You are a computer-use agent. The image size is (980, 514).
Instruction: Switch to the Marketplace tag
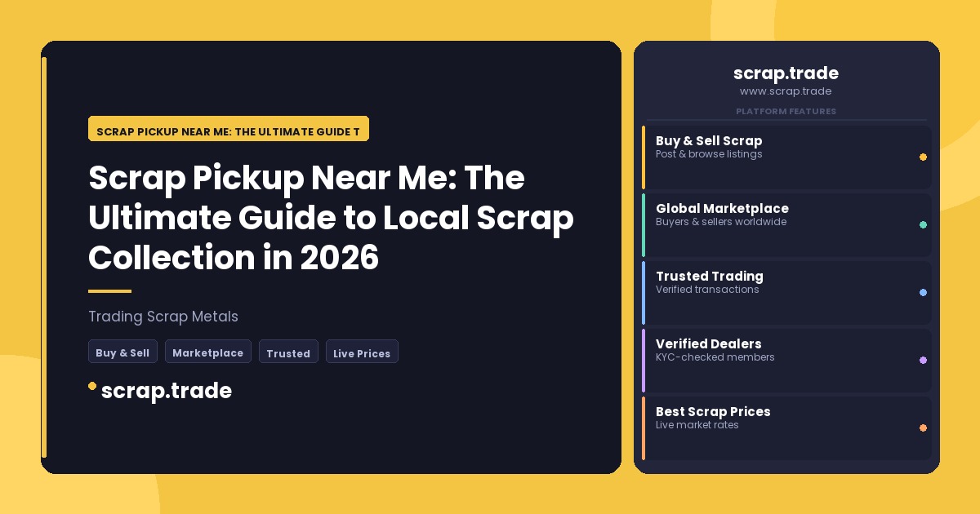[208, 352]
